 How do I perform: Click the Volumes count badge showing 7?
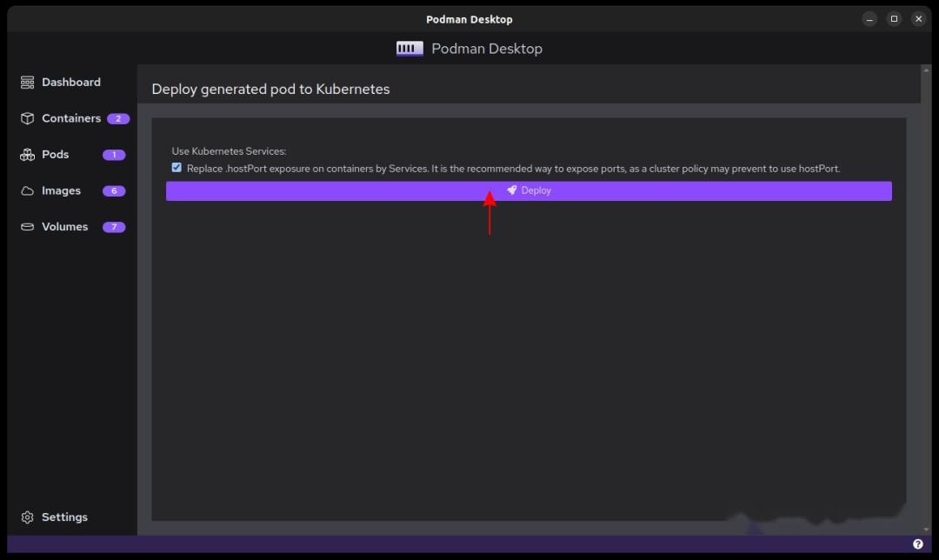click(x=114, y=226)
